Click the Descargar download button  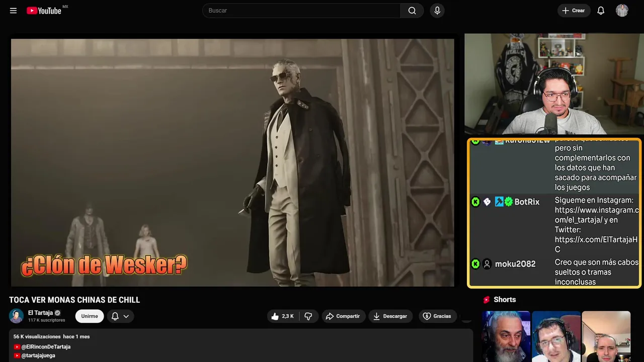click(390, 316)
